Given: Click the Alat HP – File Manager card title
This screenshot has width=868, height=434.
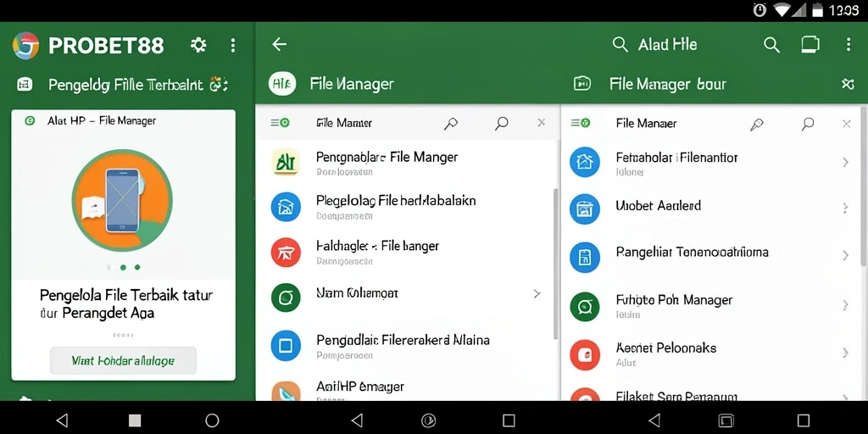Looking at the screenshot, I should 102,120.
